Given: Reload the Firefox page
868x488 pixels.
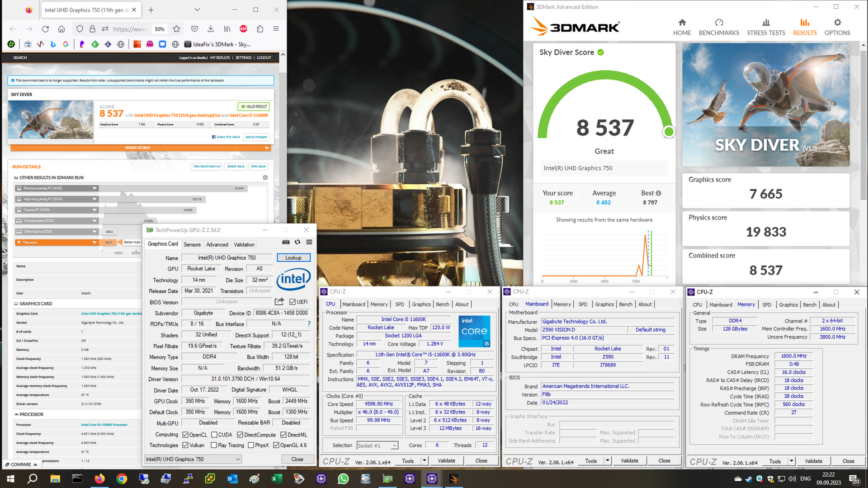Looking at the screenshot, I should [45, 29].
